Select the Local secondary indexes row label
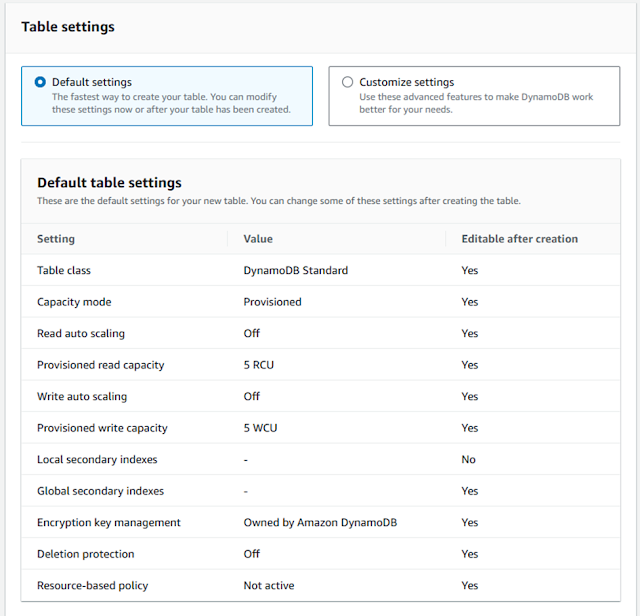This screenshot has height=616, width=640. point(97,460)
